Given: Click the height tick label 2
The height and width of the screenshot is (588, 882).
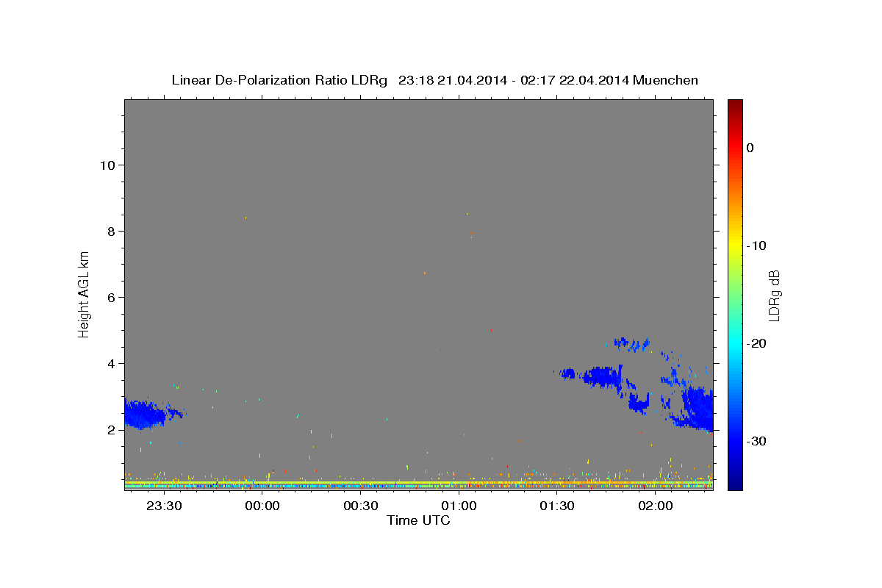Looking at the screenshot, I should (x=111, y=430).
